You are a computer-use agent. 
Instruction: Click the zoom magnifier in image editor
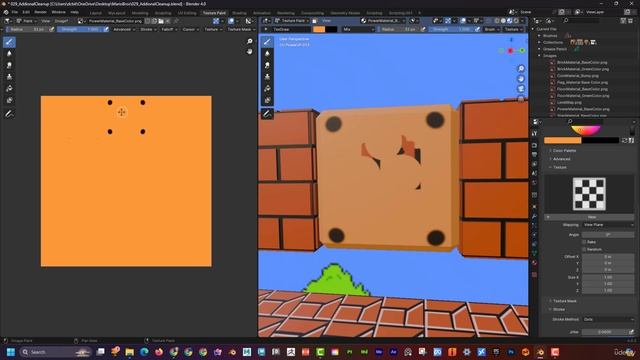point(249,41)
